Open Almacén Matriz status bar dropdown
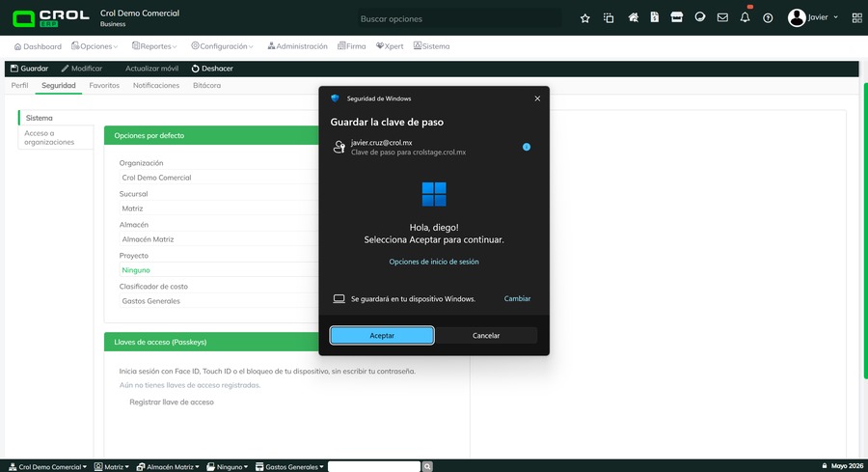This screenshot has width=868, height=472. (168, 467)
